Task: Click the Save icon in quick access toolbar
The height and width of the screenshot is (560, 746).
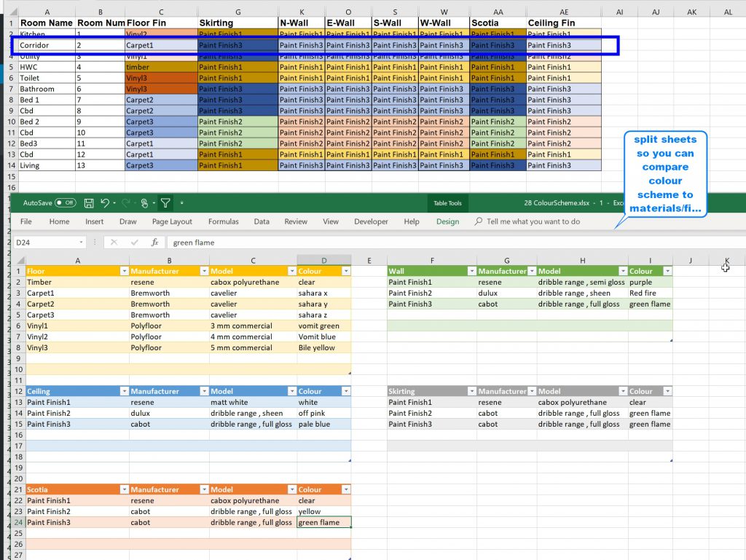Action: (x=89, y=203)
